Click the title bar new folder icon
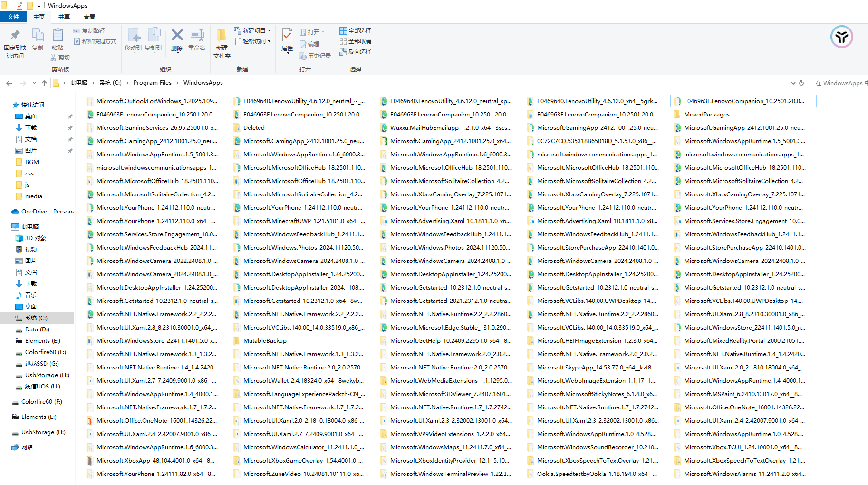 (x=30, y=6)
